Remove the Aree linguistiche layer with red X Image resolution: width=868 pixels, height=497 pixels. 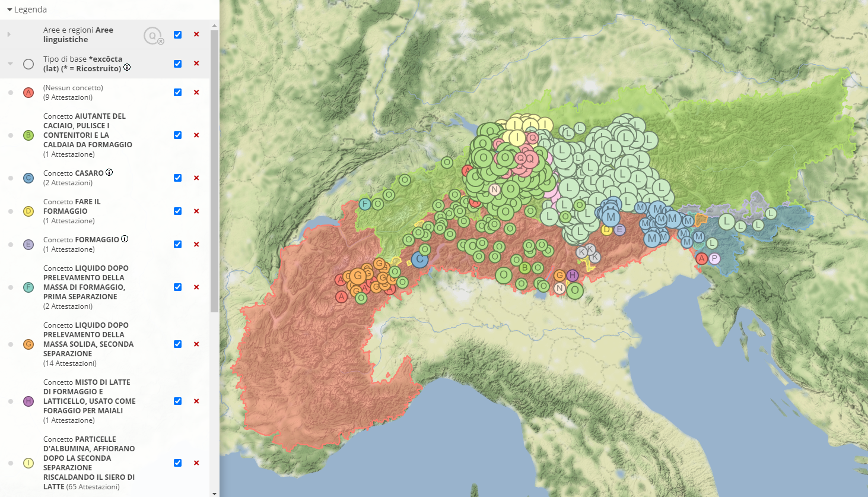(196, 34)
